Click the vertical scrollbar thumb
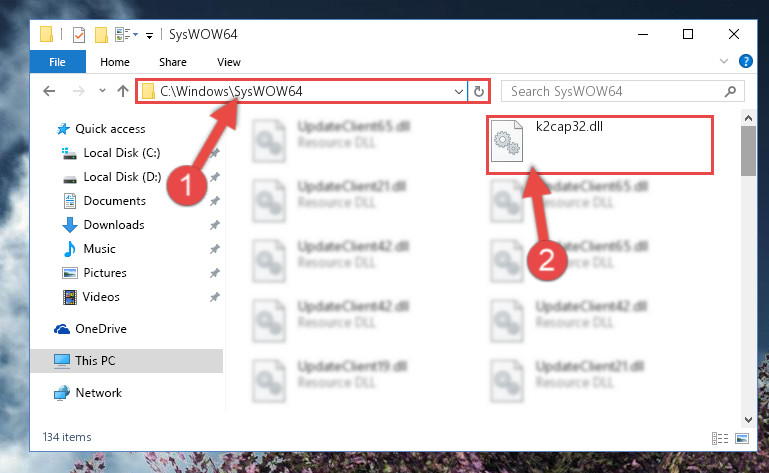Screen dimensions: 769x473 point(748,151)
